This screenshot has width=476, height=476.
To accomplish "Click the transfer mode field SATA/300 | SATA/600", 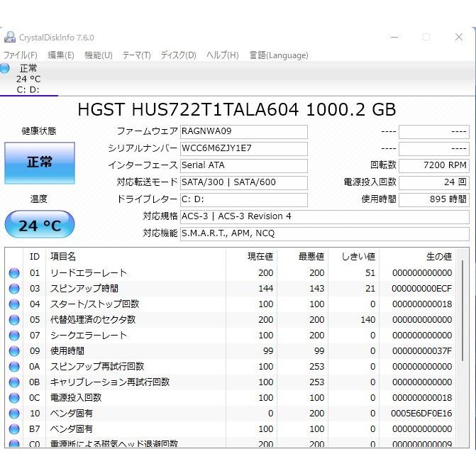I will coord(244,183).
